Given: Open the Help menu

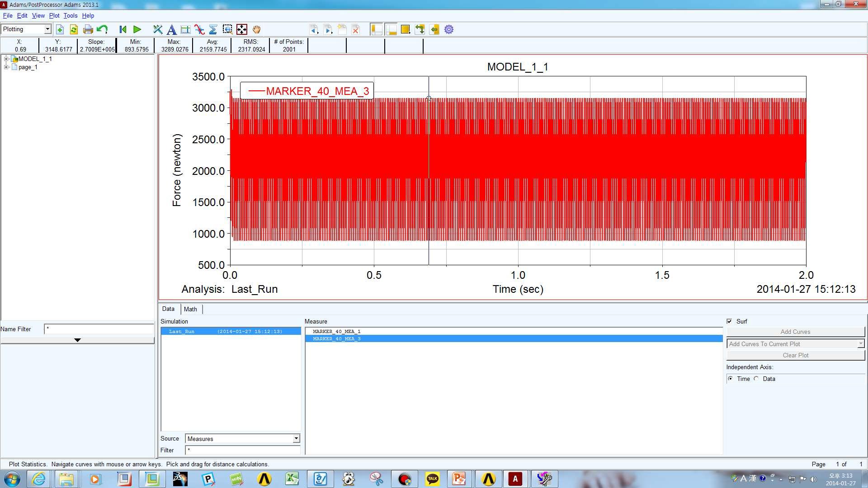Looking at the screenshot, I should click(88, 16).
